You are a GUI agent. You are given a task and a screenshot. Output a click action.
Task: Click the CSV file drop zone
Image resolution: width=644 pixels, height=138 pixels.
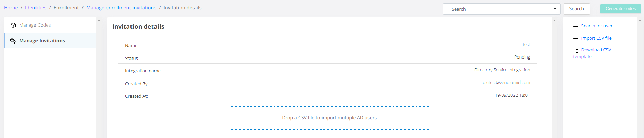click(x=329, y=118)
